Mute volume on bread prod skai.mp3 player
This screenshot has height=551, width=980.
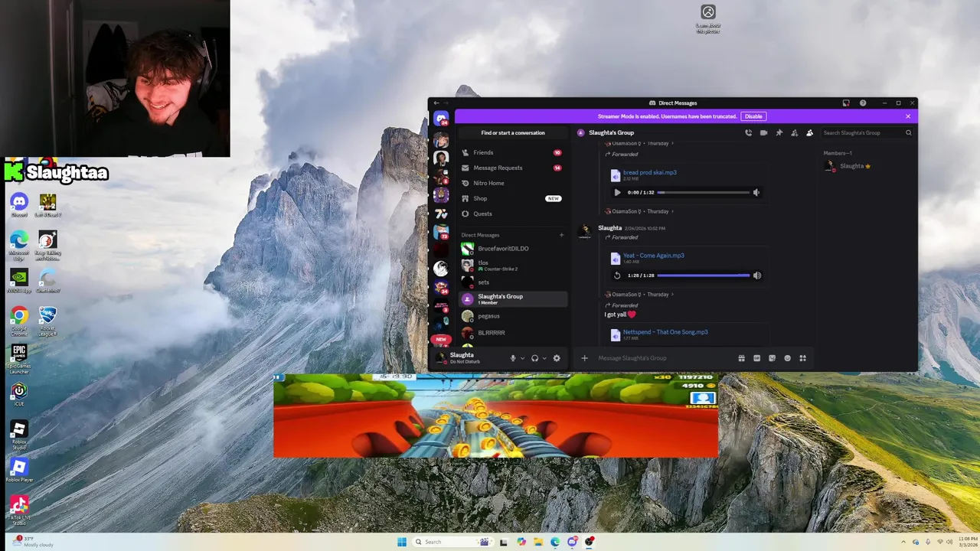click(756, 192)
